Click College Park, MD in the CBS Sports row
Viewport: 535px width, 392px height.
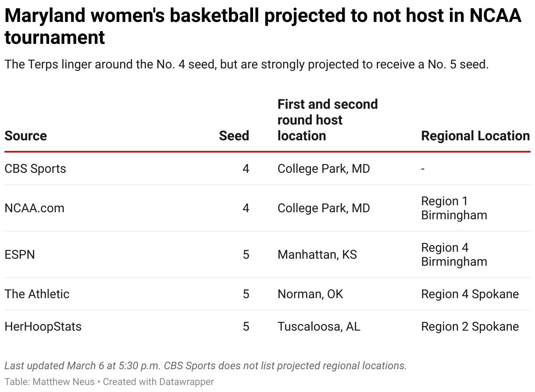(324, 169)
